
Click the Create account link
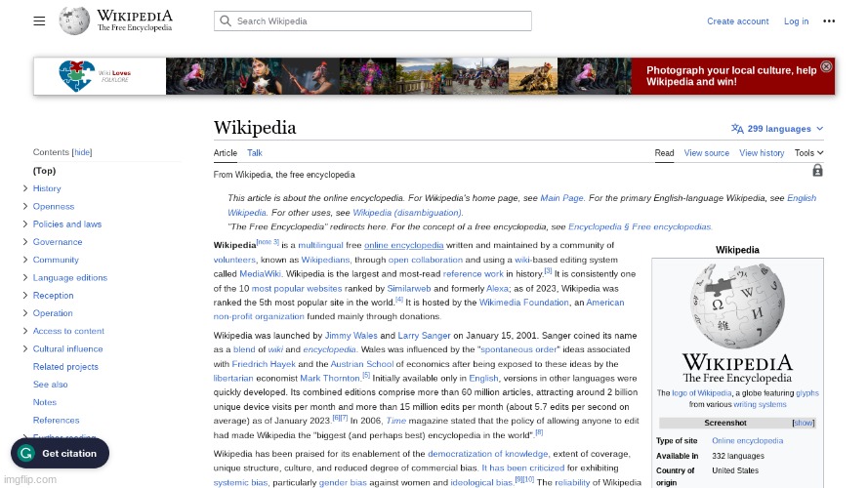pos(737,21)
